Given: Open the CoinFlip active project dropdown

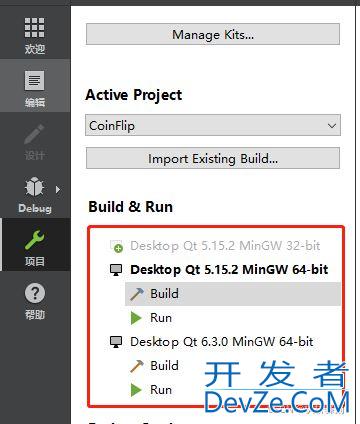Looking at the screenshot, I should pos(213,125).
